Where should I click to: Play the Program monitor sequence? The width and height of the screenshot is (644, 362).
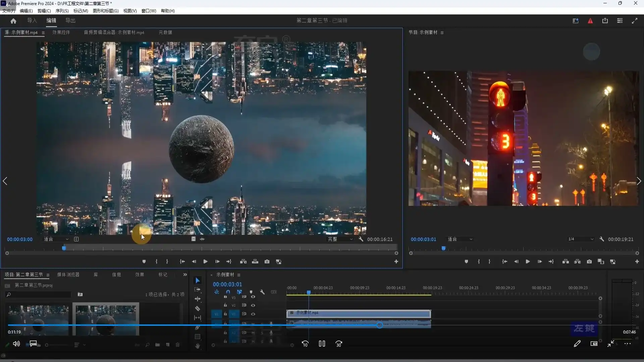[528, 261]
